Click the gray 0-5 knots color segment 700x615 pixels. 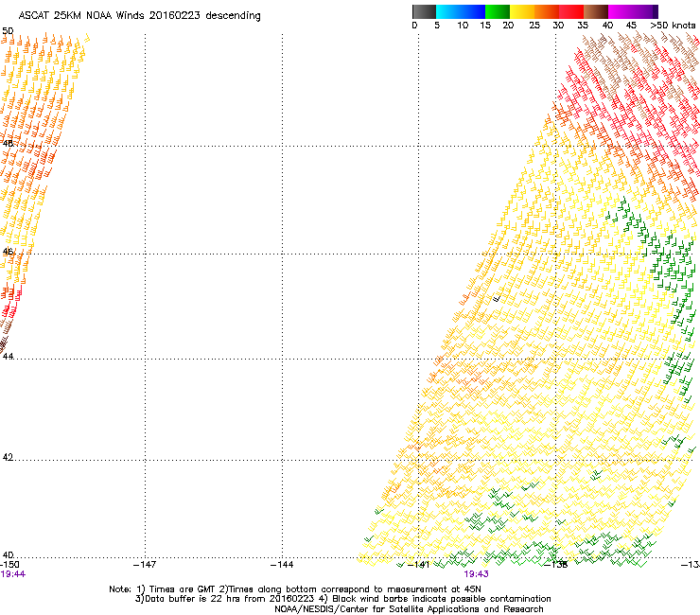tap(424, 11)
